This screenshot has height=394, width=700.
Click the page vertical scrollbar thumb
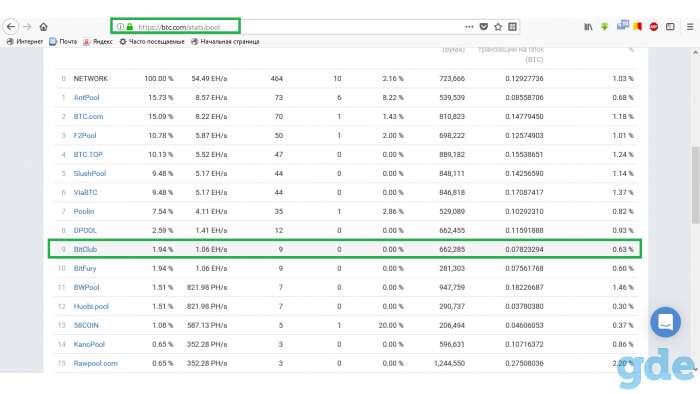point(696,185)
